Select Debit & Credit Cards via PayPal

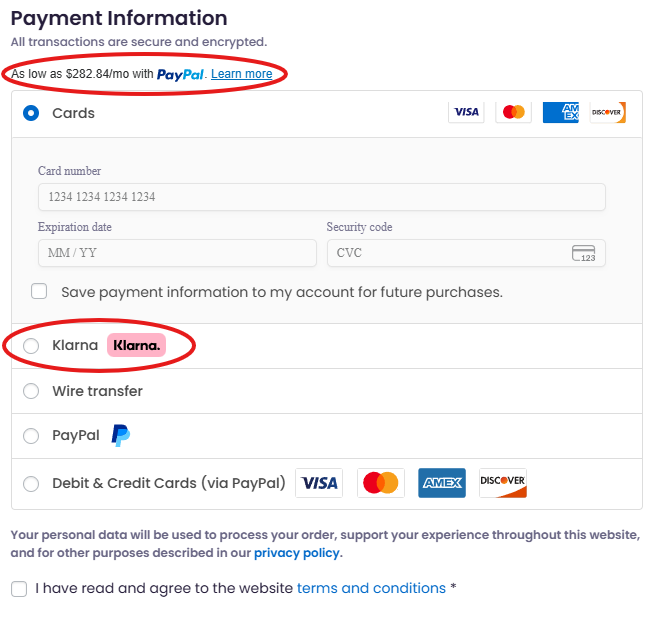(x=31, y=484)
